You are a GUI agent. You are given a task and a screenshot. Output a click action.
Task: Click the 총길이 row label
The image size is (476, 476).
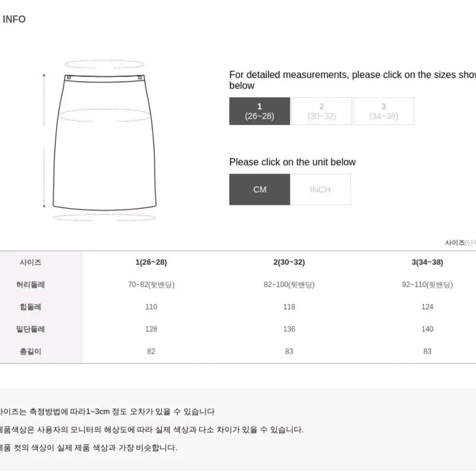pos(30,351)
